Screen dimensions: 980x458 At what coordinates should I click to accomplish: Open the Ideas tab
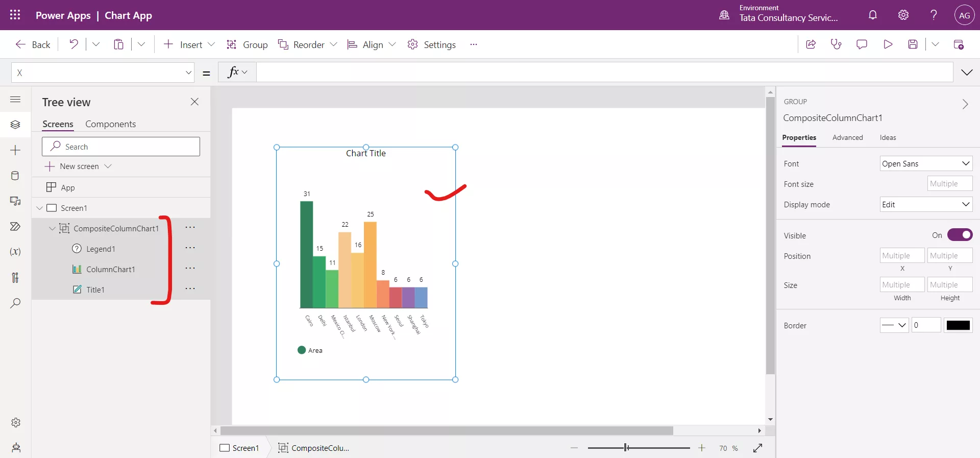(x=888, y=137)
